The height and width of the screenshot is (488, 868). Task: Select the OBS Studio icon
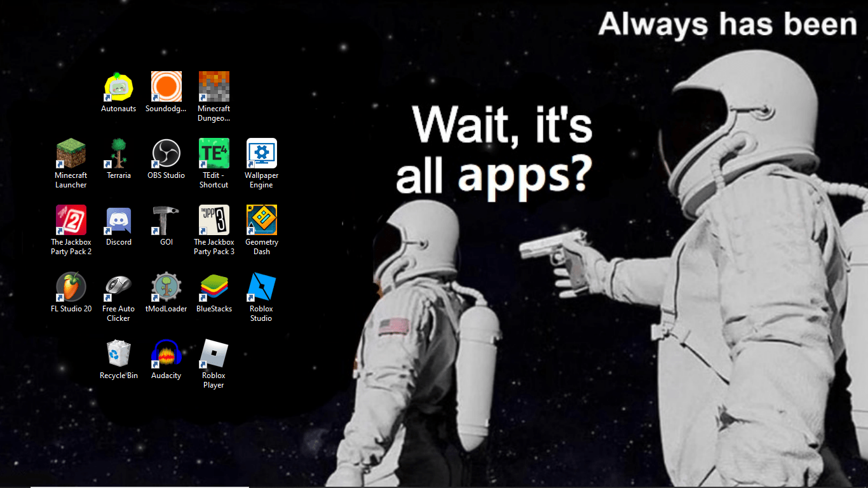tap(166, 154)
